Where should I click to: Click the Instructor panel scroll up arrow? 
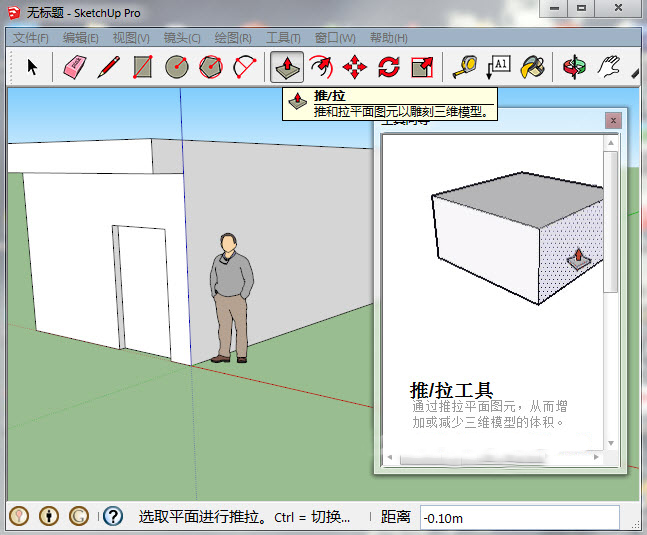point(611,143)
